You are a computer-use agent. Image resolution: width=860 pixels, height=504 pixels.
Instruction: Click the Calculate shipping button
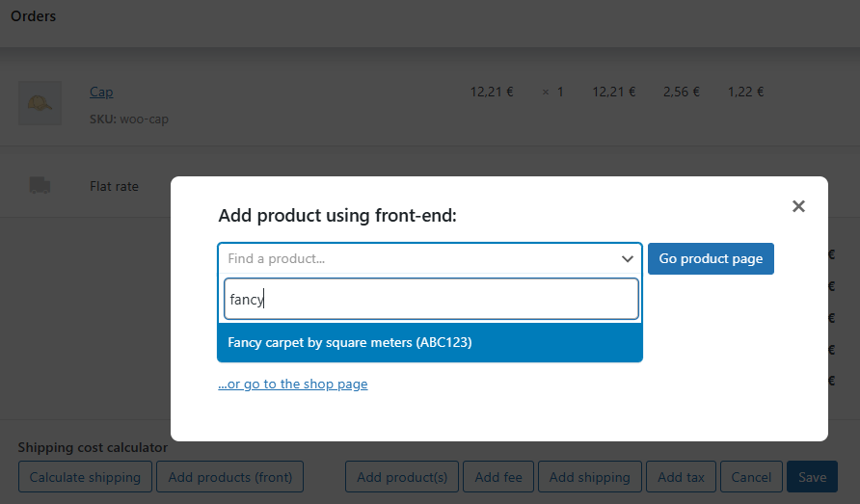[85, 477]
